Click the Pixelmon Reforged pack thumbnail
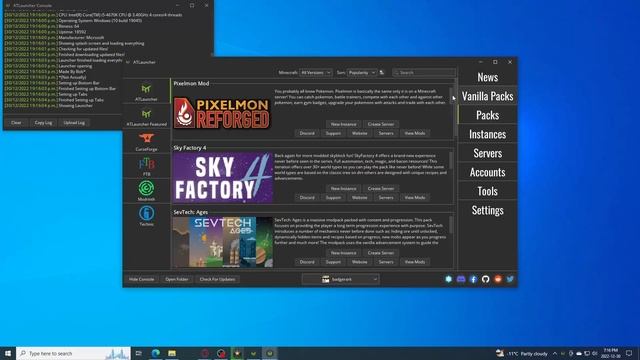This screenshot has width=640, height=360. click(222, 113)
